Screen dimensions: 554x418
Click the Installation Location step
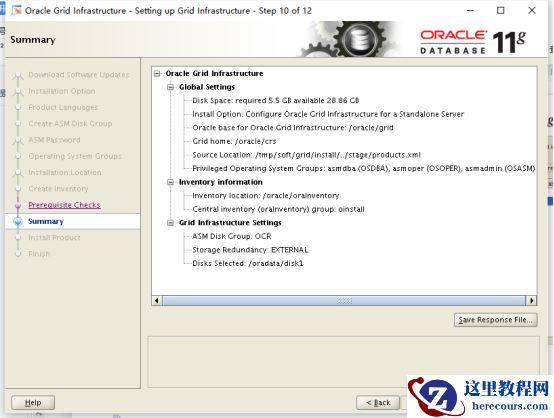(x=65, y=172)
